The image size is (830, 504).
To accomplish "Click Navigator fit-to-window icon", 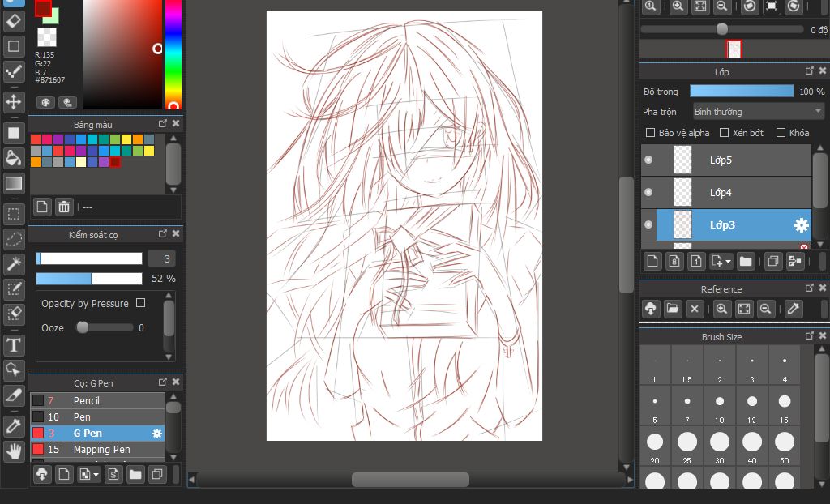I will (x=700, y=6).
